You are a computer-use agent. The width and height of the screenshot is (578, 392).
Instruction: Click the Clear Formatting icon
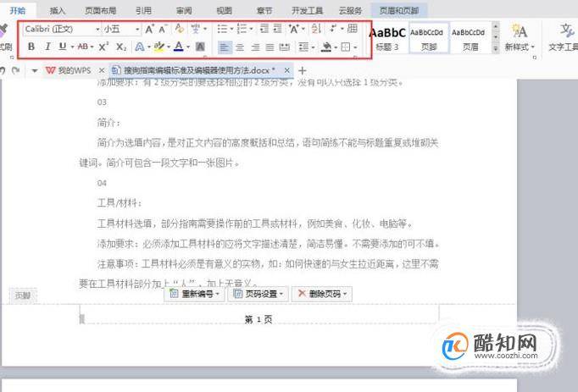[x=180, y=29]
